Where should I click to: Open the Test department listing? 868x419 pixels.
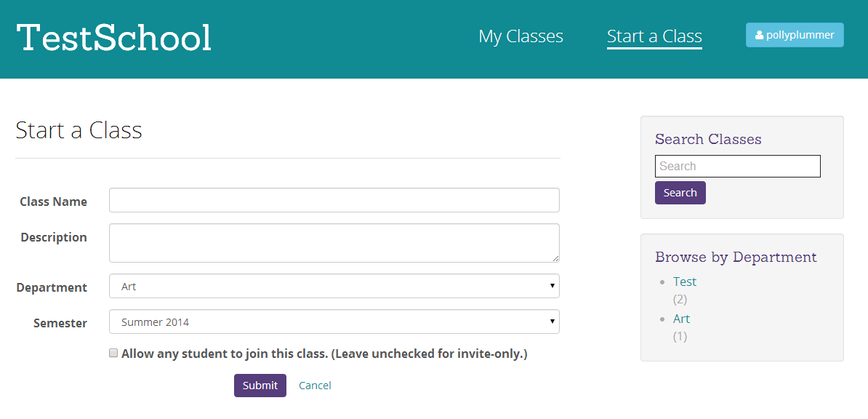click(x=684, y=282)
